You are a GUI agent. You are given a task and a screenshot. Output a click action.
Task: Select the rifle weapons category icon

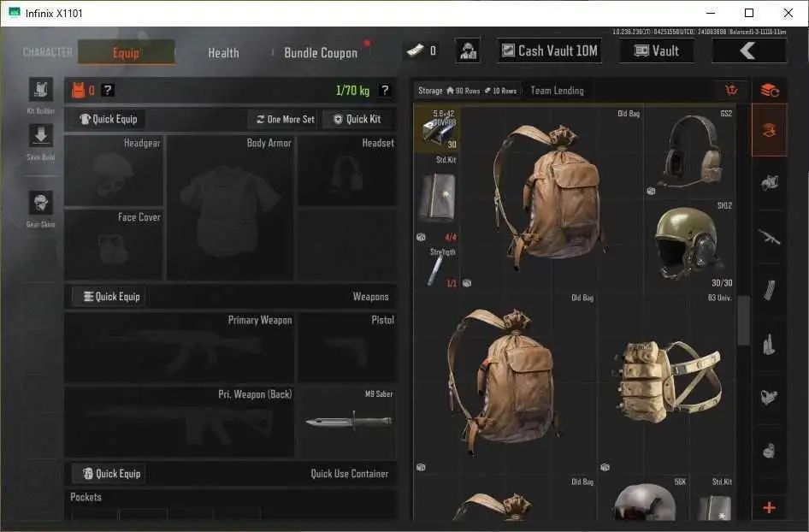pos(770,237)
